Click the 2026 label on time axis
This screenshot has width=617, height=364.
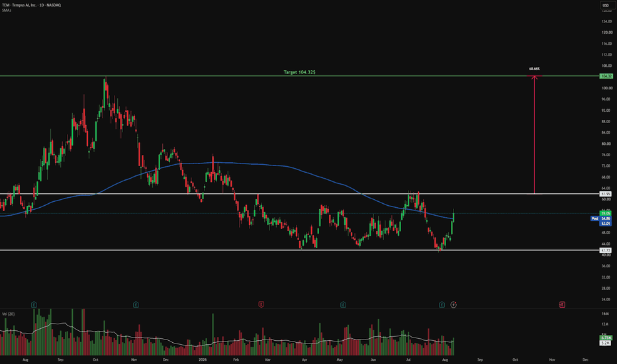pyautogui.click(x=203, y=359)
